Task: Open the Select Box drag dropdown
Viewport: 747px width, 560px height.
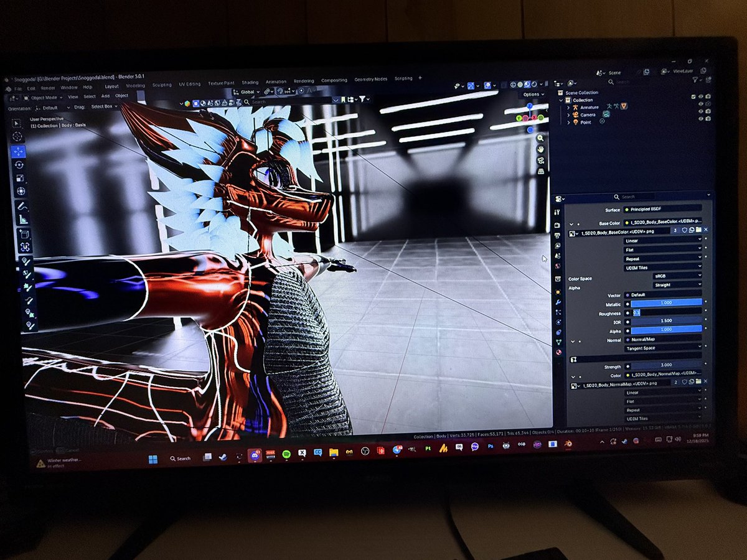Action: click(x=104, y=106)
